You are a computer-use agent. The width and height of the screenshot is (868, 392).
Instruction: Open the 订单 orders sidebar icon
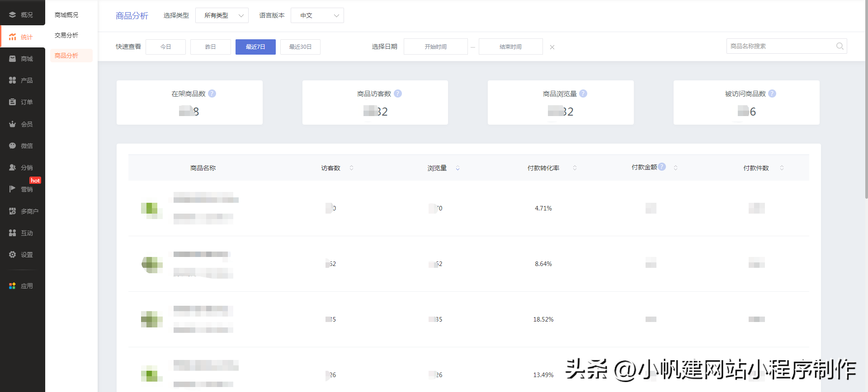13,102
